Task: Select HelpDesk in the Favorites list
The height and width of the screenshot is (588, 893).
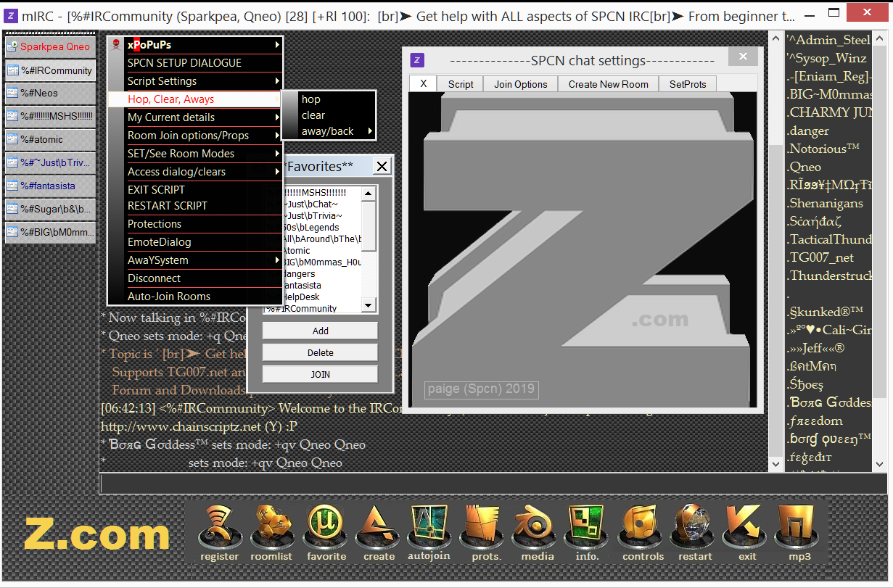Action: point(312,297)
